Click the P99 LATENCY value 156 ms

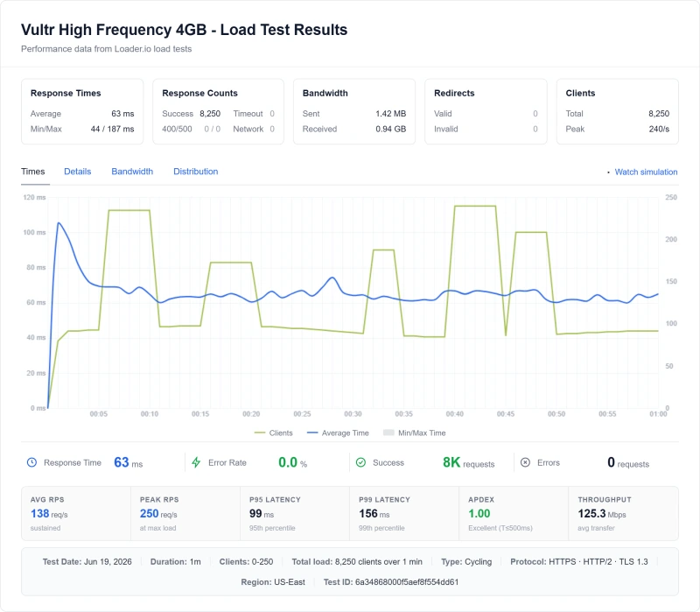pyautogui.click(x=374, y=514)
